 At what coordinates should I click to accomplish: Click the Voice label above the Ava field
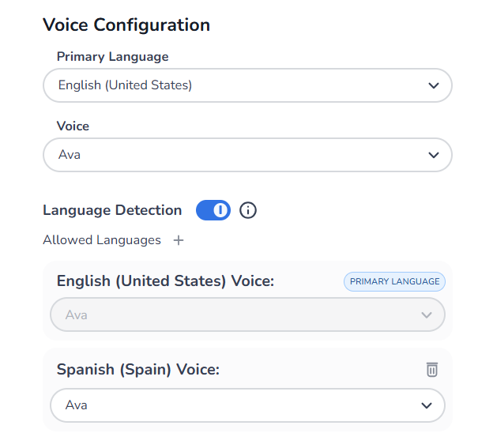tap(73, 126)
